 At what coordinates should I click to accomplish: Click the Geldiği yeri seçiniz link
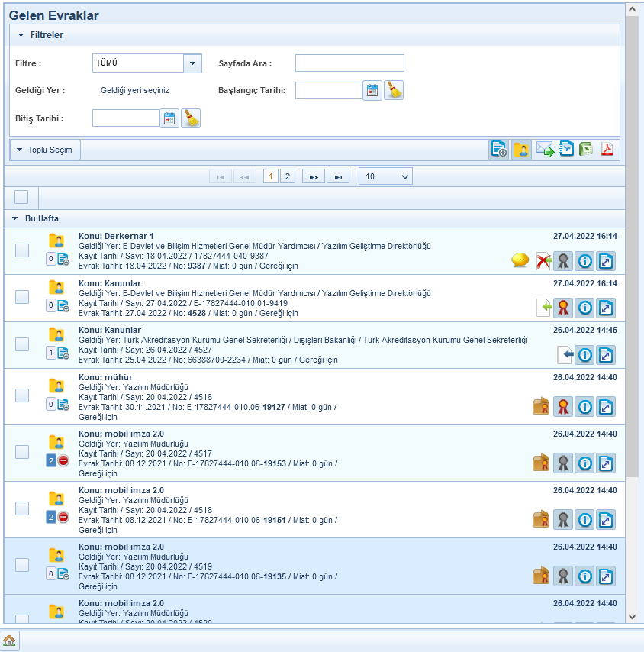(x=135, y=90)
